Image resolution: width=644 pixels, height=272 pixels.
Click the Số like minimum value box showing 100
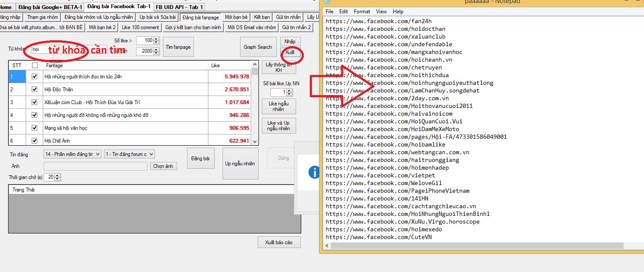click(x=145, y=40)
